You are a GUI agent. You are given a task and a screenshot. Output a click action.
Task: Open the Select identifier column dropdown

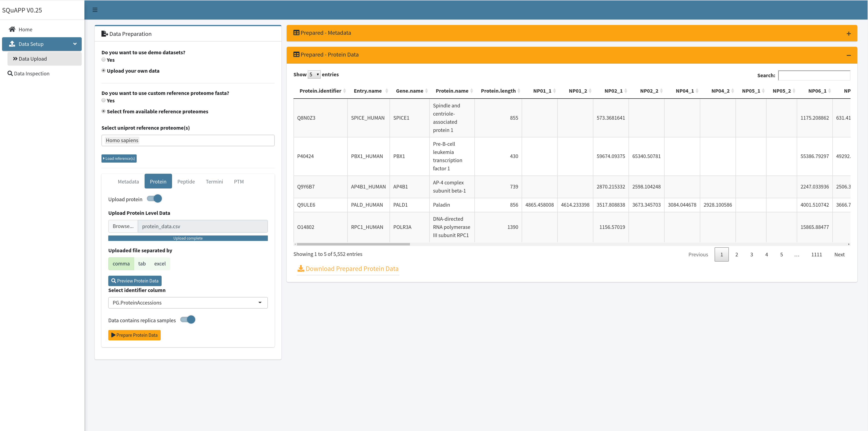tap(188, 303)
